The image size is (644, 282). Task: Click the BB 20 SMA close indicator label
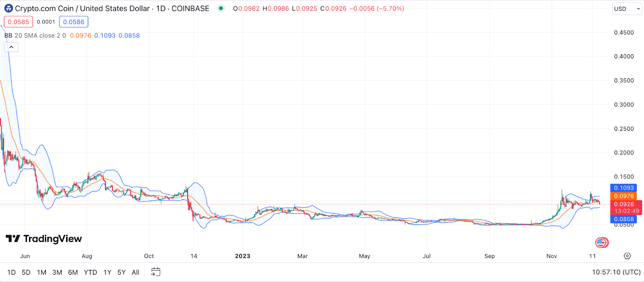point(35,35)
